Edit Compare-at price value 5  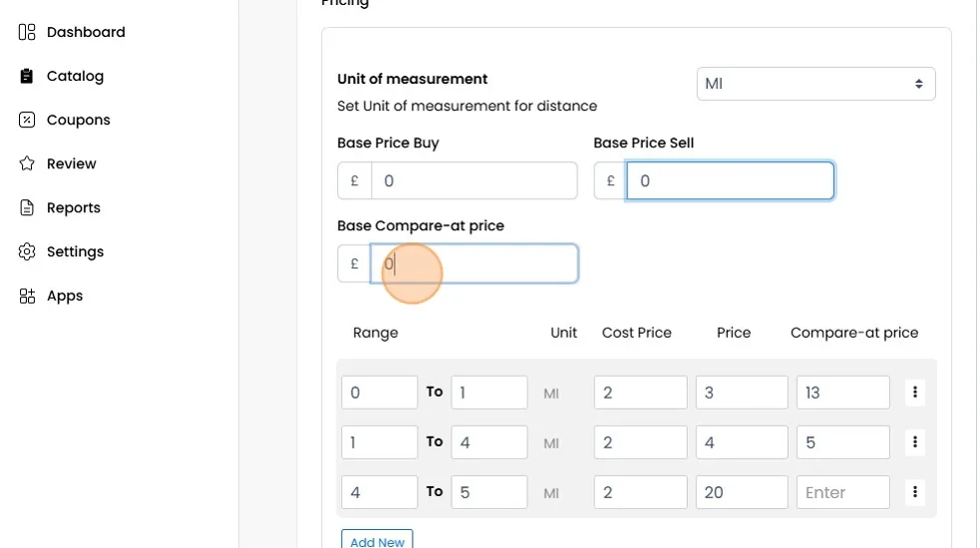point(843,442)
